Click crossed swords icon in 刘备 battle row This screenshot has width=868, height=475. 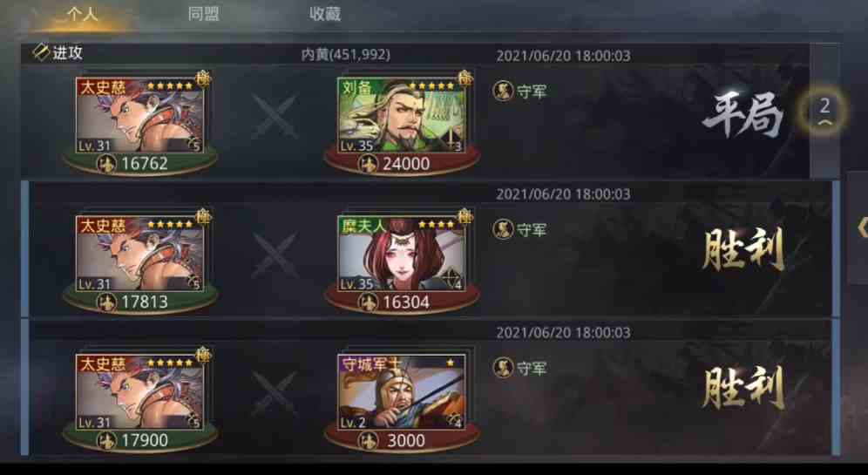(x=275, y=116)
